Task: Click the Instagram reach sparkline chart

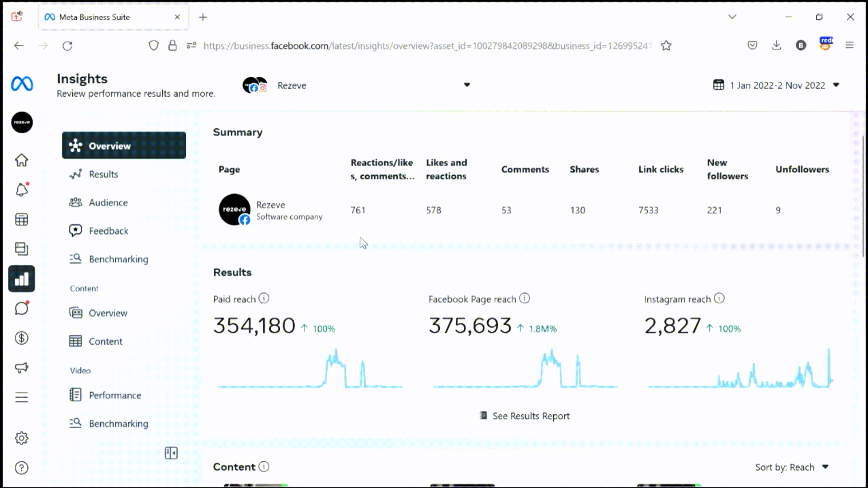Action: click(x=741, y=368)
